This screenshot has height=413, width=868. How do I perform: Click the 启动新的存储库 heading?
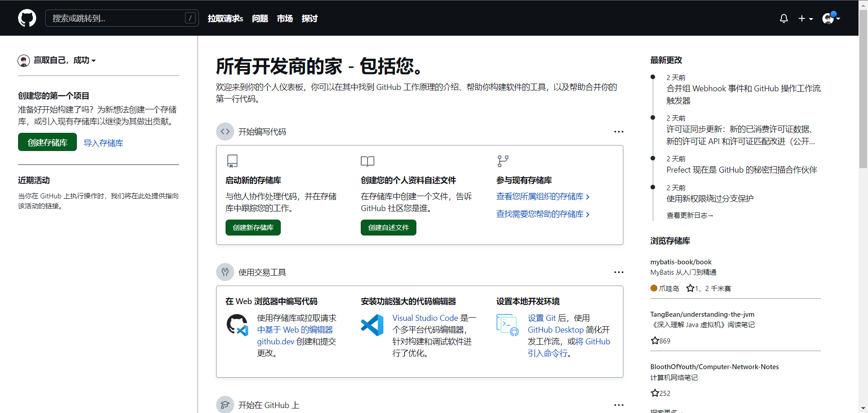[x=253, y=180]
